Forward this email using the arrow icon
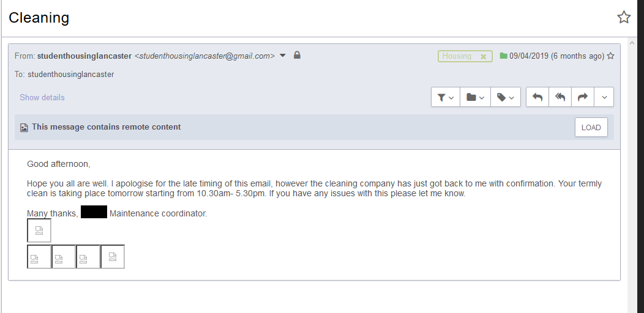The image size is (644, 313). (x=583, y=97)
